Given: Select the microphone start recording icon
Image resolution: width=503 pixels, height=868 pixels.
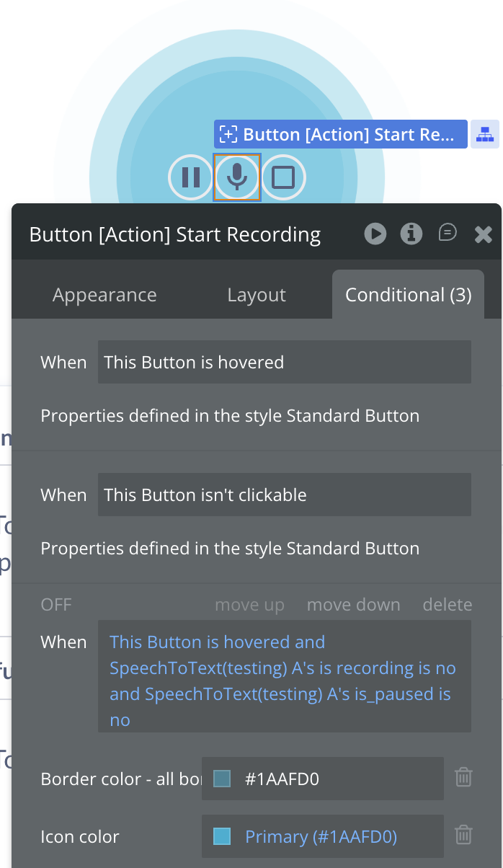Looking at the screenshot, I should point(237,177).
